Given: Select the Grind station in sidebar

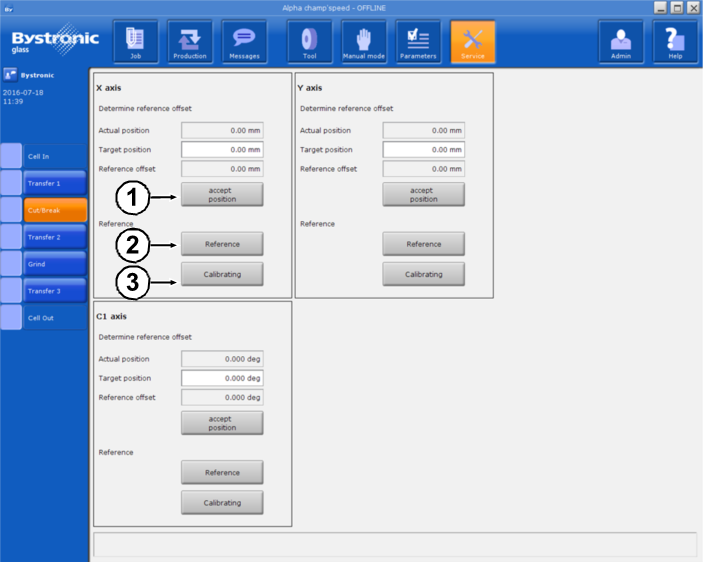Looking at the screenshot, I should (55, 264).
